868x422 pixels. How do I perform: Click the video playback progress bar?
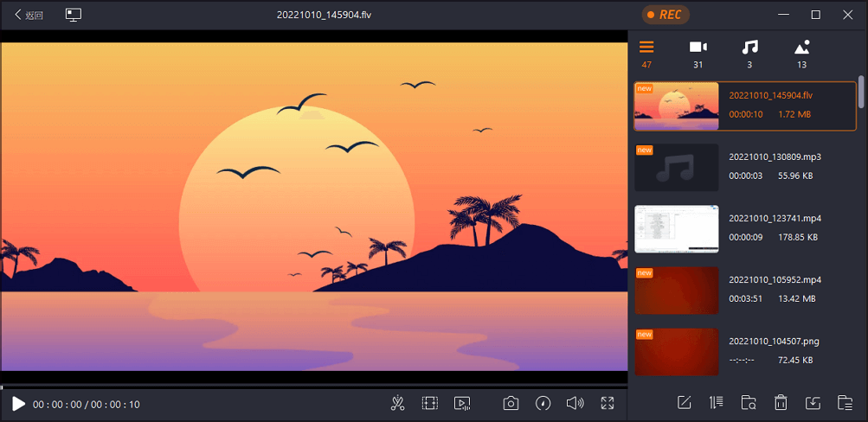point(314,387)
